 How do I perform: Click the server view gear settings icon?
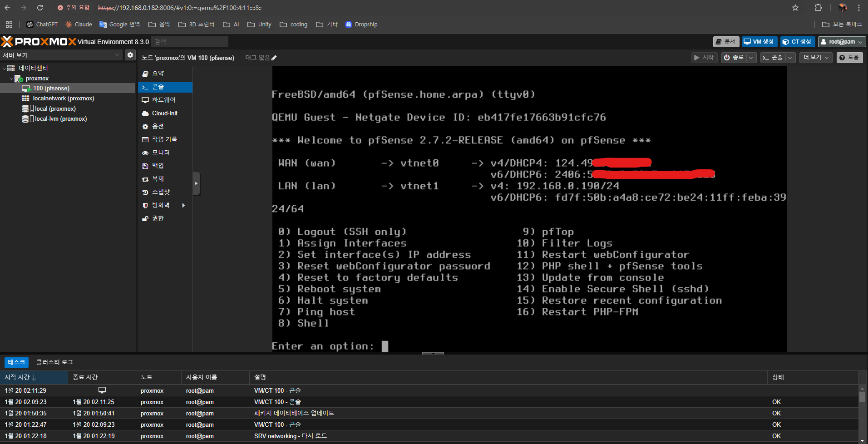pos(130,55)
